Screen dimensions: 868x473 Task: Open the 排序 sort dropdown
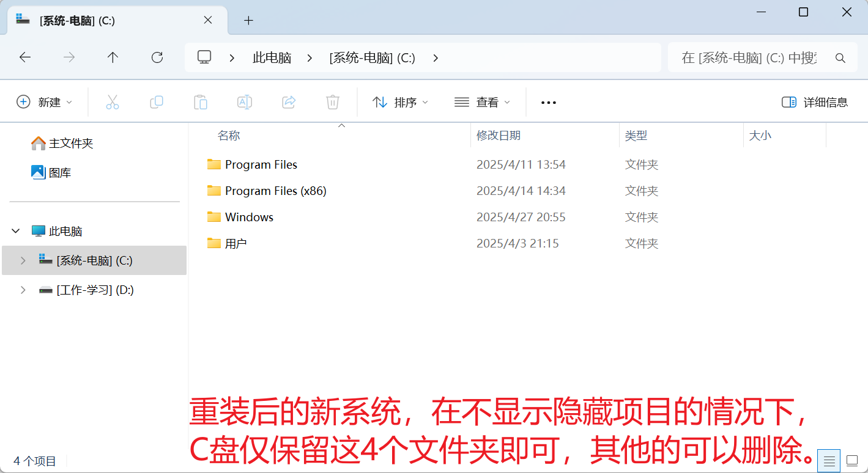point(401,102)
